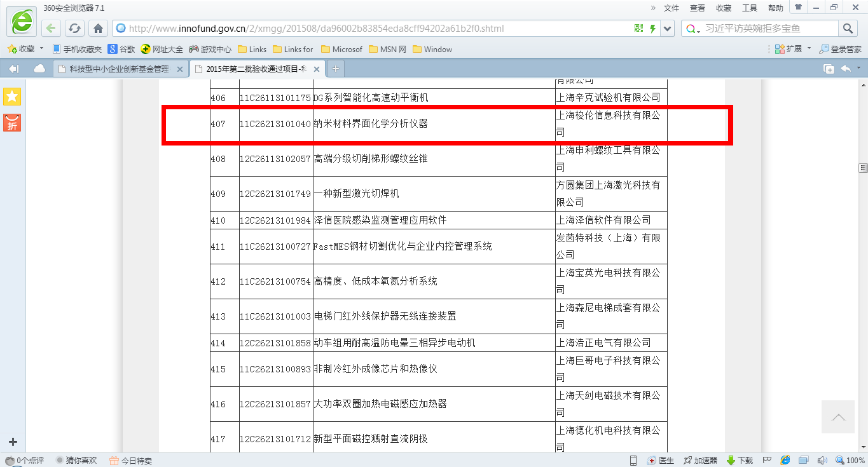This screenshot has width=868, height=467.
Task: Expand the extensions dropdown menu
Action: point(809,49)
